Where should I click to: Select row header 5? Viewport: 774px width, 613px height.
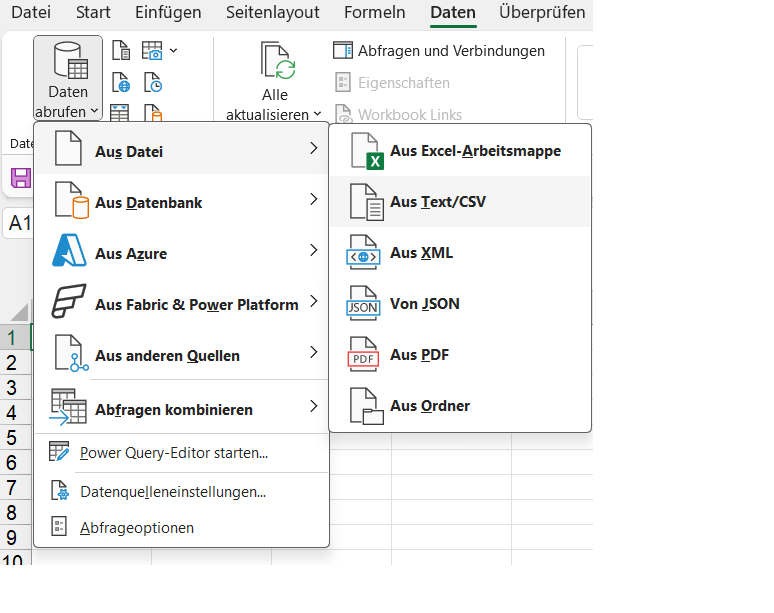[15, 437]
